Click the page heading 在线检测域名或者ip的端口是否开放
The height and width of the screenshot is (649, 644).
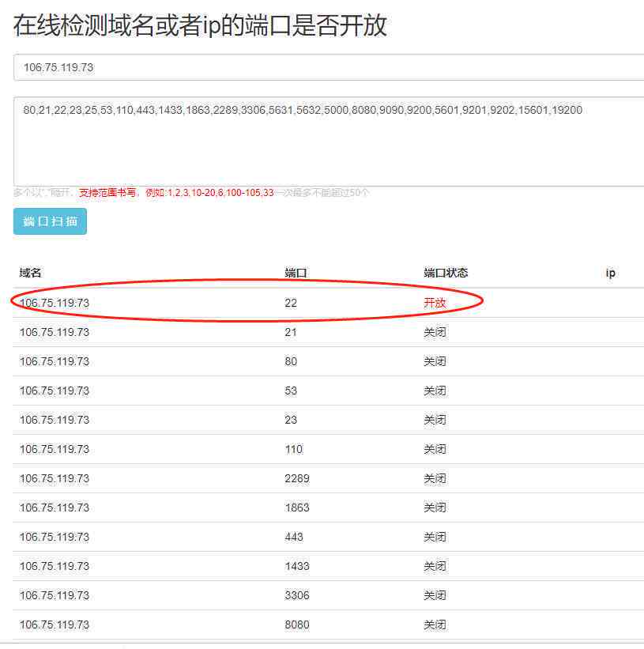(200, 25)
